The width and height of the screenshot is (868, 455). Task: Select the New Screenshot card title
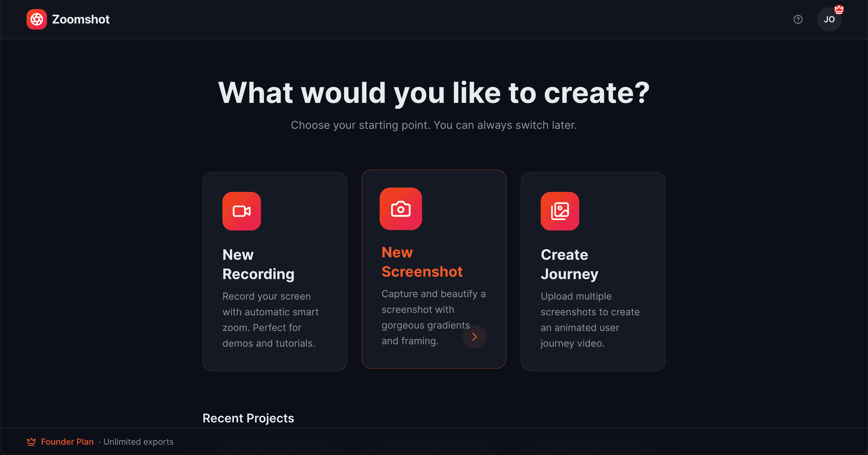point(422,262)
